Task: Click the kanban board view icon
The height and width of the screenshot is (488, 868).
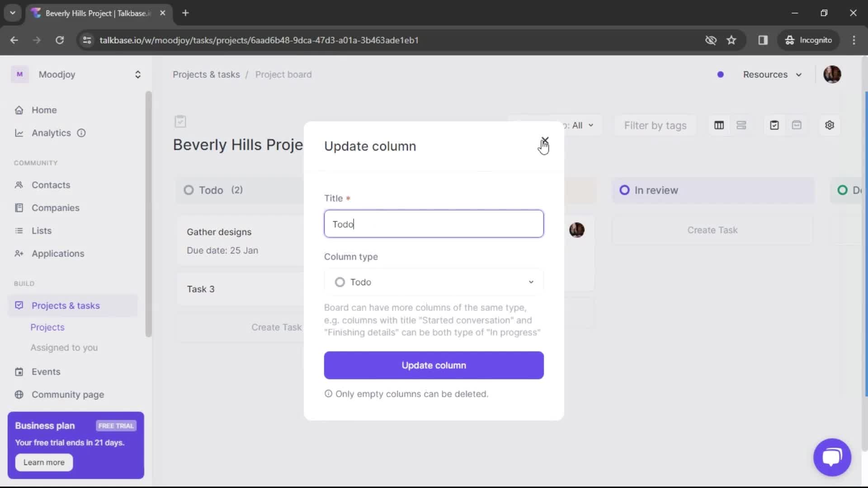Action: point(719,125)
